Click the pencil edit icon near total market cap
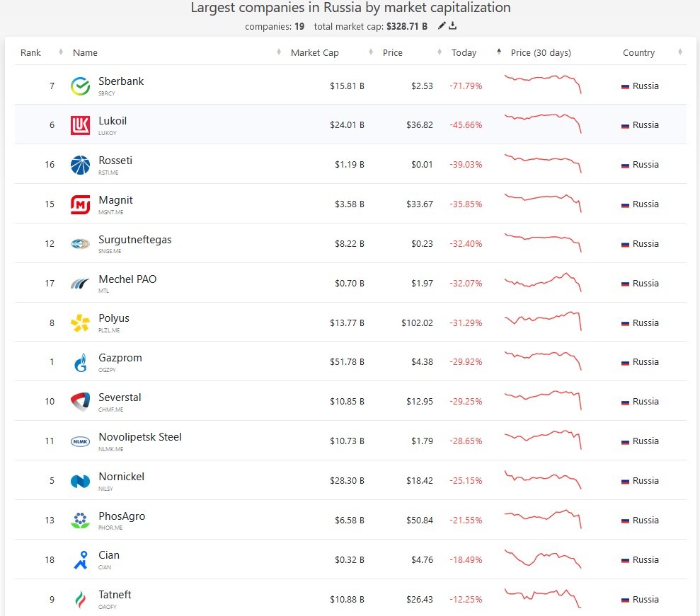The image size is (700, 616). pos(442,26)
